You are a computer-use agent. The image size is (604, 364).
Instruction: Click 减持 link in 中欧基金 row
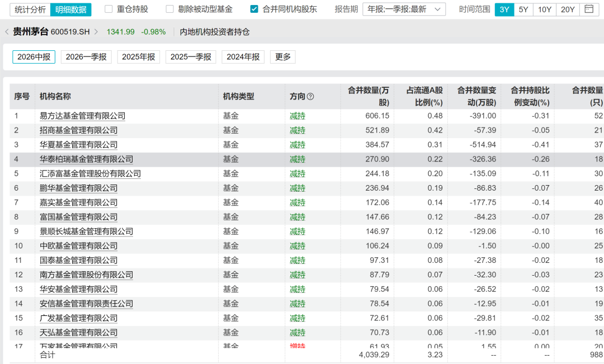click(298, 246)
